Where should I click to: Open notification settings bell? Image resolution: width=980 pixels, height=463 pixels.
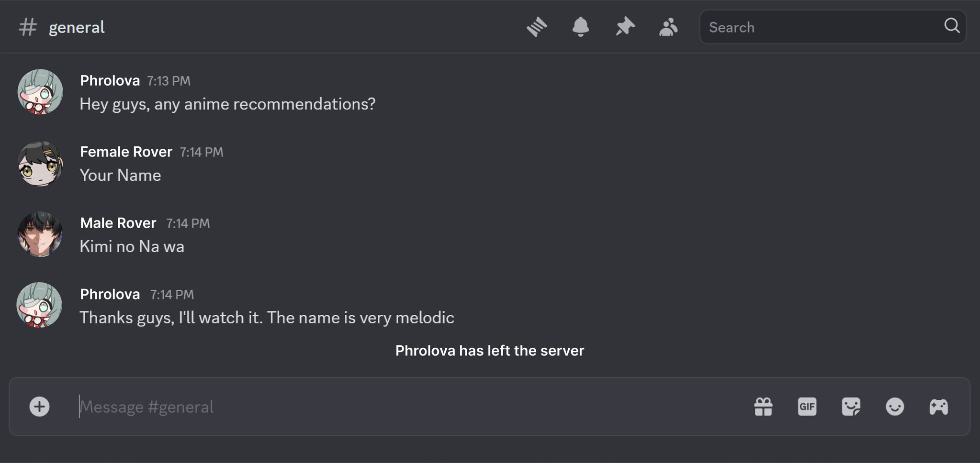pos(580,27)
